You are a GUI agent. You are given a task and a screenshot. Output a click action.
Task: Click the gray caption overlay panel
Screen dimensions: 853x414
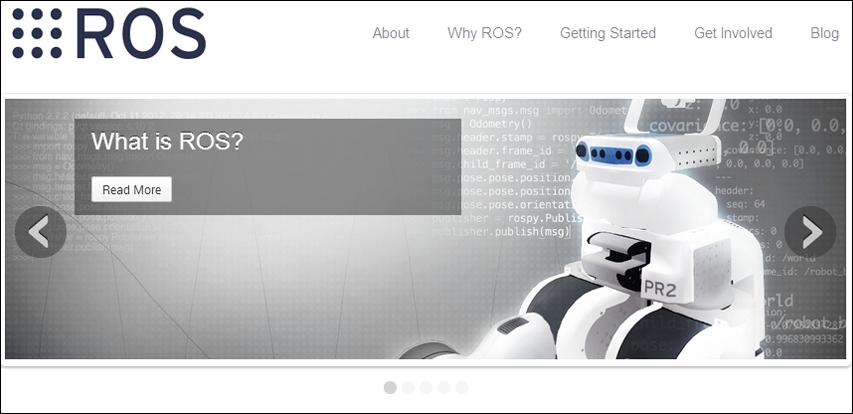268,166
